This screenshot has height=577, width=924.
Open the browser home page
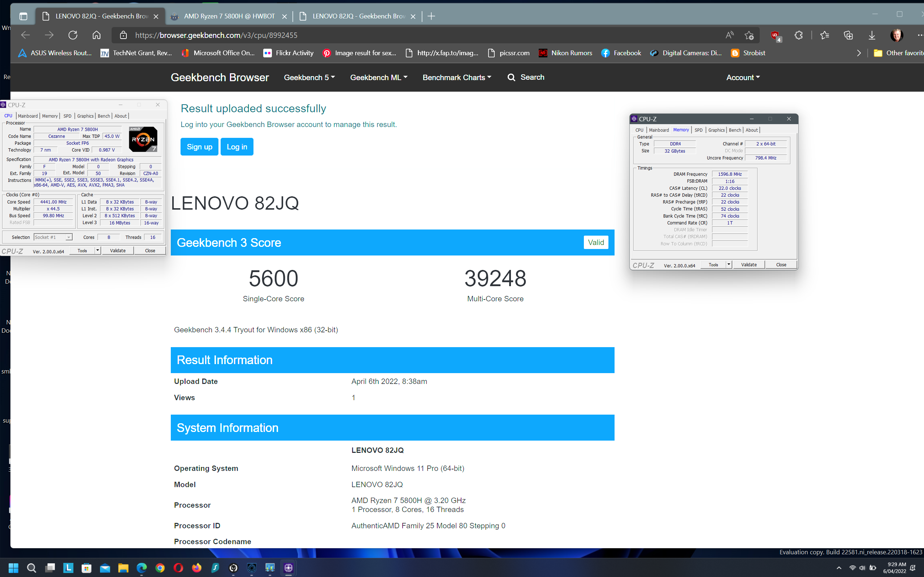(97, 35)
